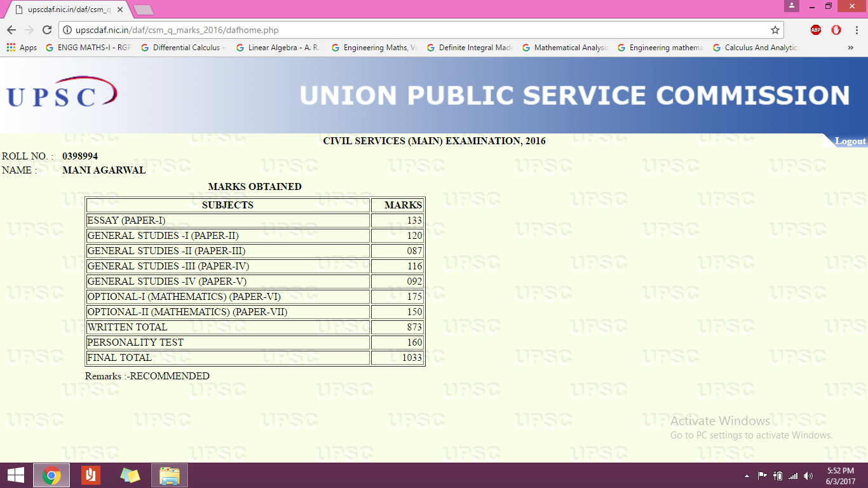The image size is (868, 488).
Task: Click the name MANI AGARWAL
Action: (104, 170)
